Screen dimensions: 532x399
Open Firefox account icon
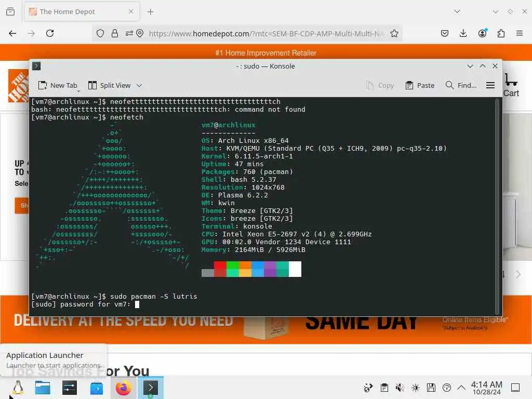pos(482,33)
